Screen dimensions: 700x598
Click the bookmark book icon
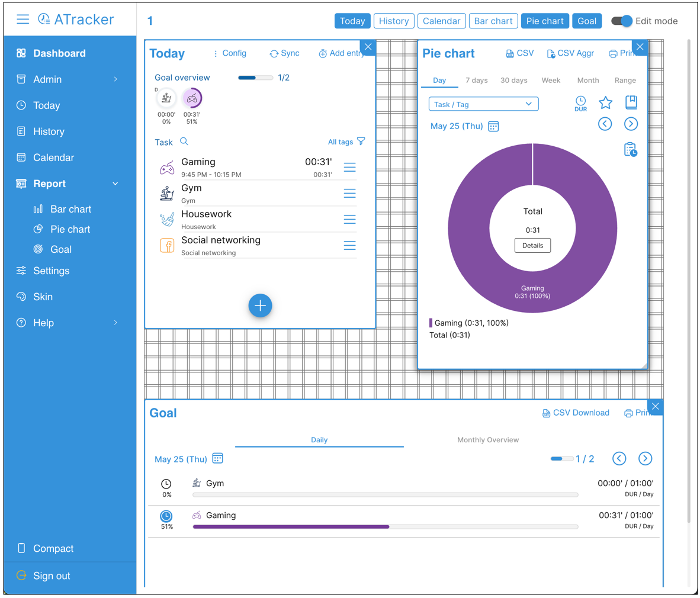pos(631,102)
